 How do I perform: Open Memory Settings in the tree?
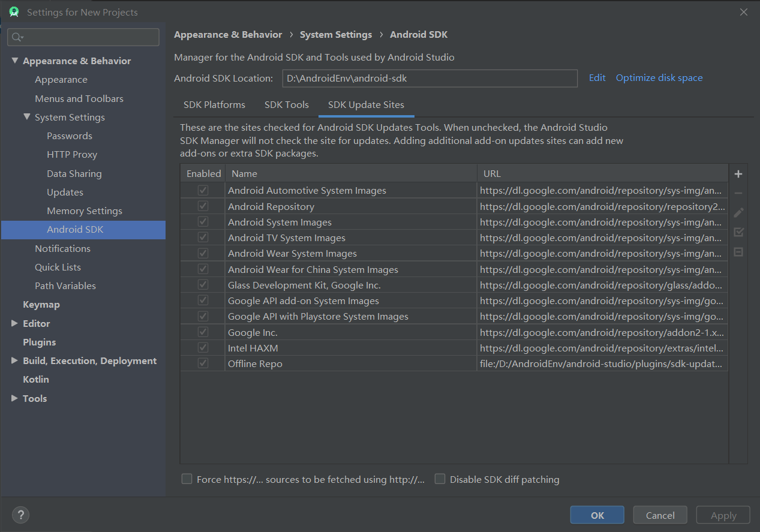85,211
